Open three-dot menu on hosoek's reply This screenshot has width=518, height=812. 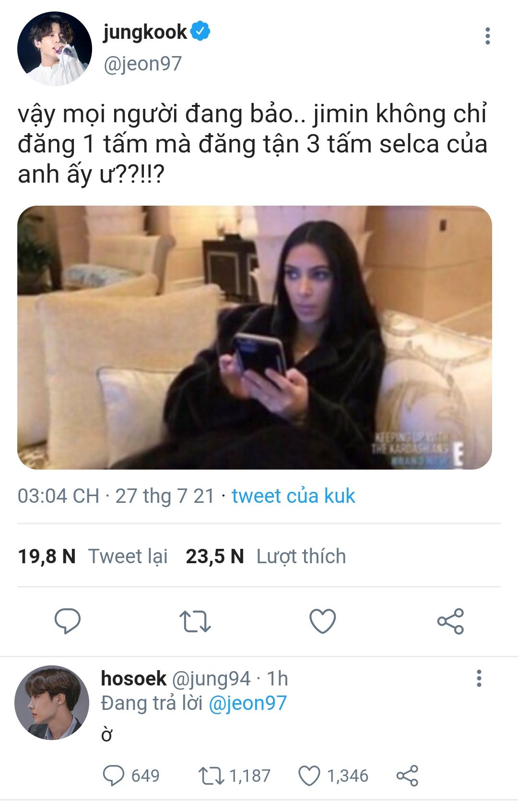click(x=479, y=678)
